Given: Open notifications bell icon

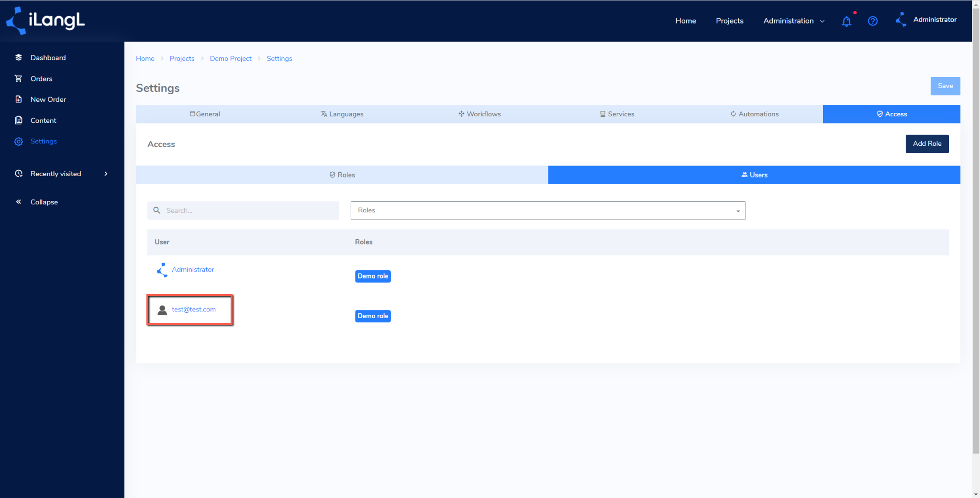Looking at the screenshot, I should pyautogui.click(x=846, y=21).
